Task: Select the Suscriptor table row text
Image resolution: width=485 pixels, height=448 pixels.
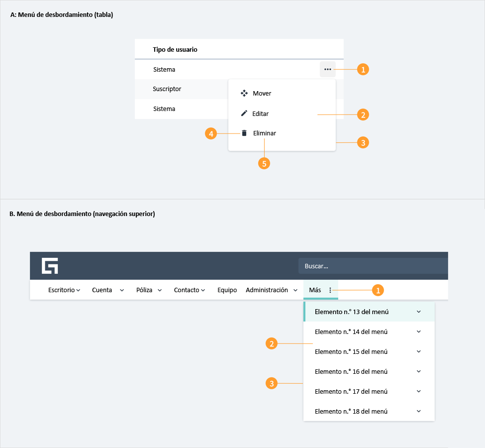Action: pos(167,89)
